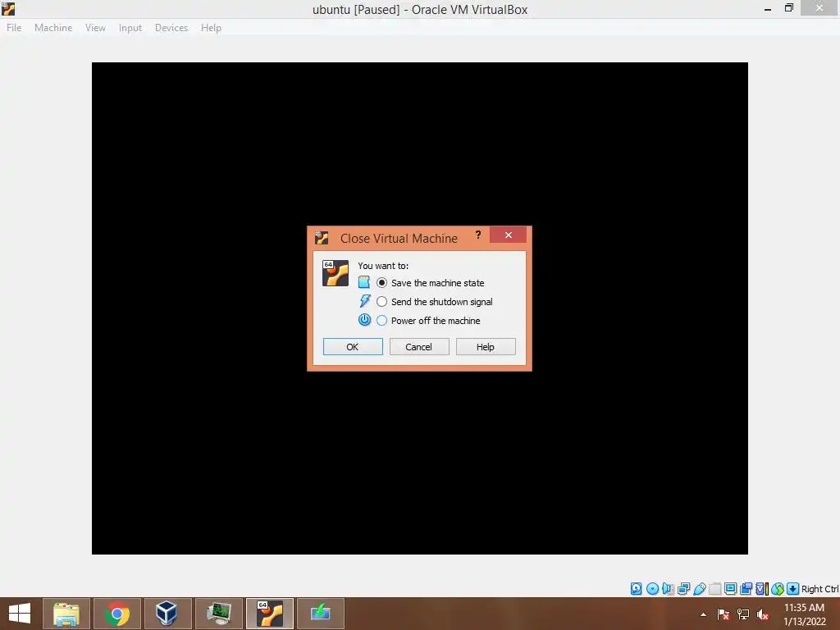The image size is (840, 630).
Task: Click the question mark help icon
Action: click(x=478, y=235)
